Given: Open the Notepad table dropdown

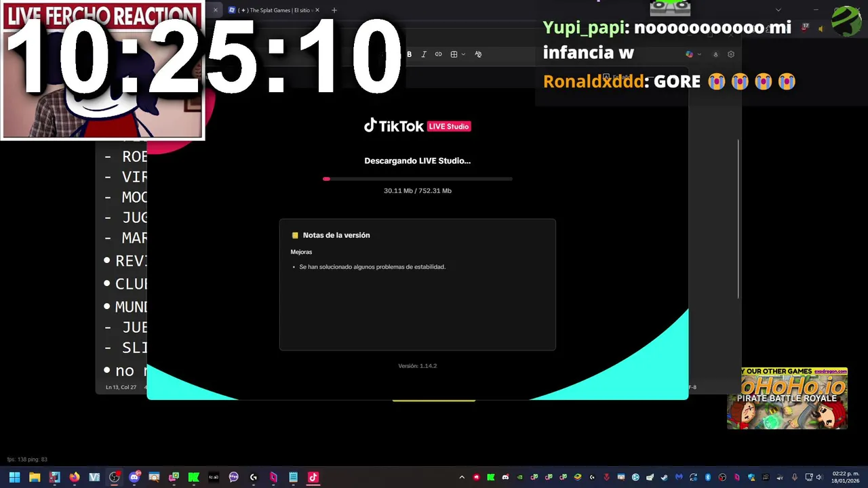Looking at the screenshot, I should pyautogui.click(x=458, y=54).
